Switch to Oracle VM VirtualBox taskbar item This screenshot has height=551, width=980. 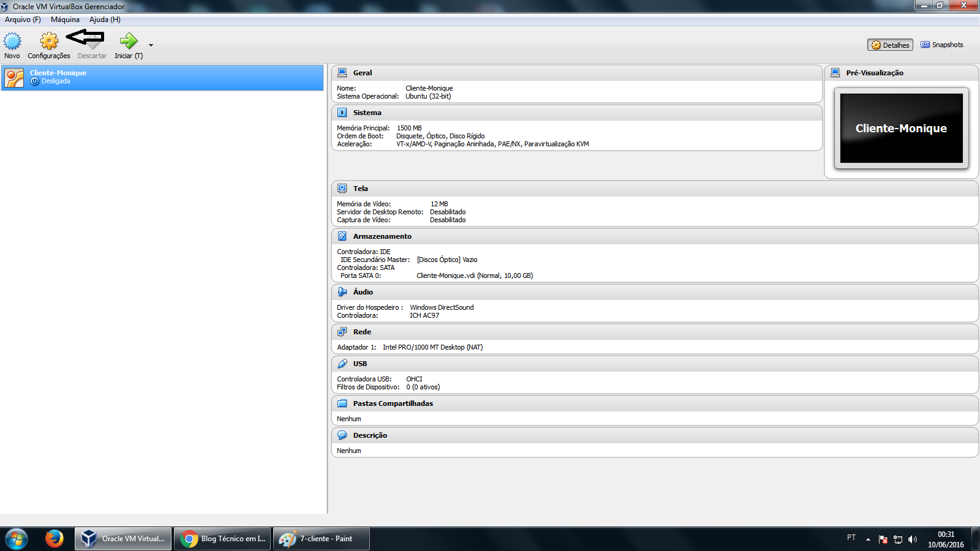124,539
